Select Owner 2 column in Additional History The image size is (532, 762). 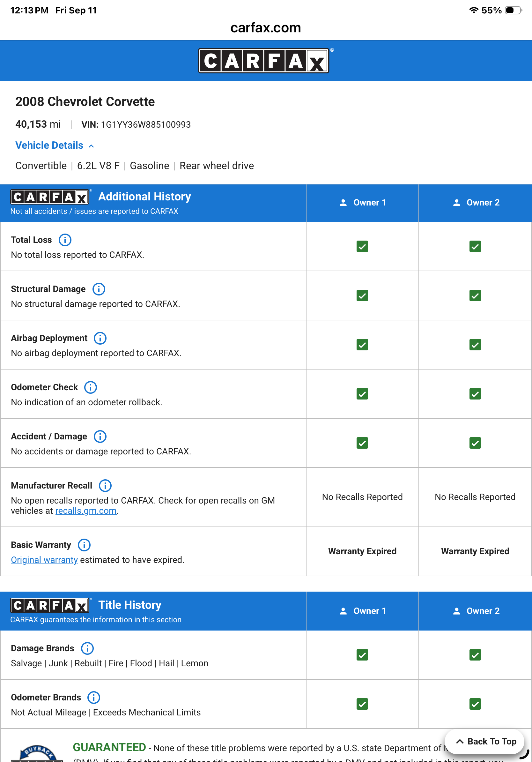pos(475,203)
